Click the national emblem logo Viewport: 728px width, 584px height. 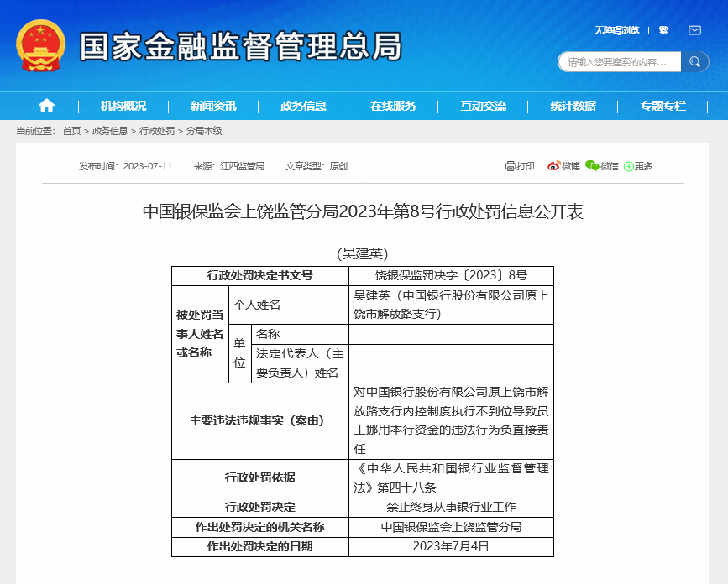(41, 45)
